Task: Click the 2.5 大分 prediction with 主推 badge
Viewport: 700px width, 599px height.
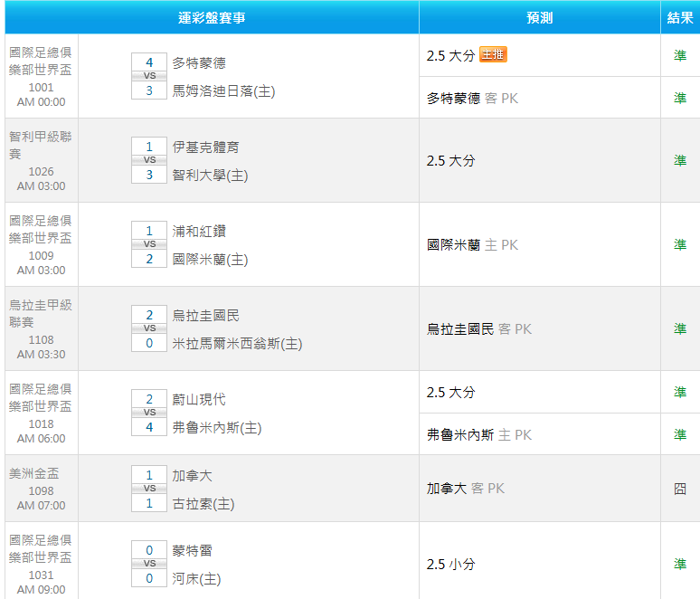Action: [450, 56]
